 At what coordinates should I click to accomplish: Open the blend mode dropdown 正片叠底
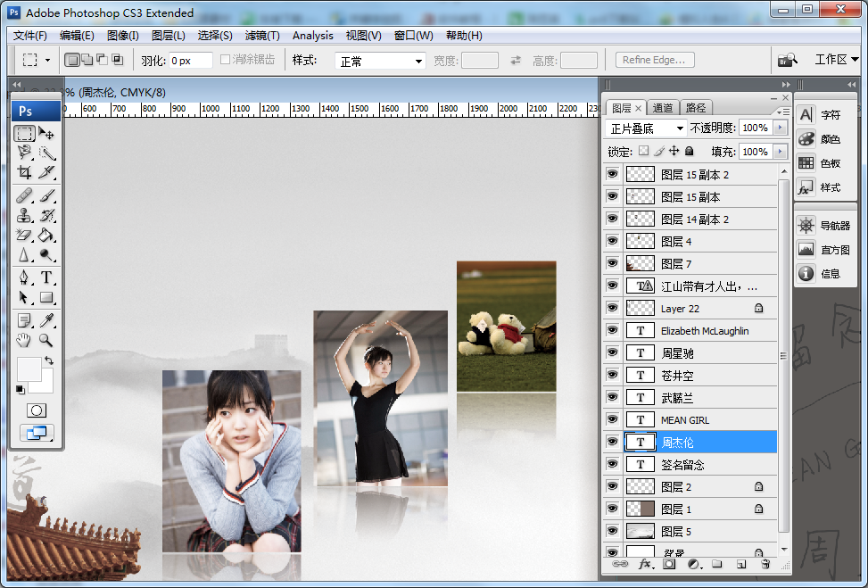click(x=648, y=128)
